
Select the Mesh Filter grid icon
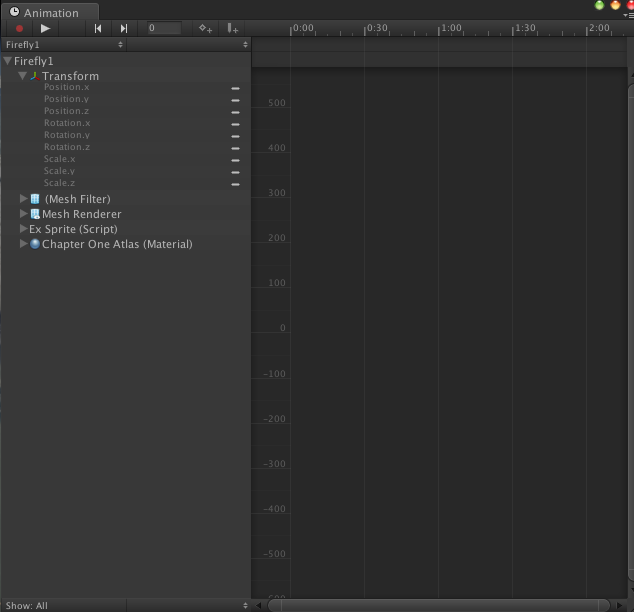(x=35, y=199)
